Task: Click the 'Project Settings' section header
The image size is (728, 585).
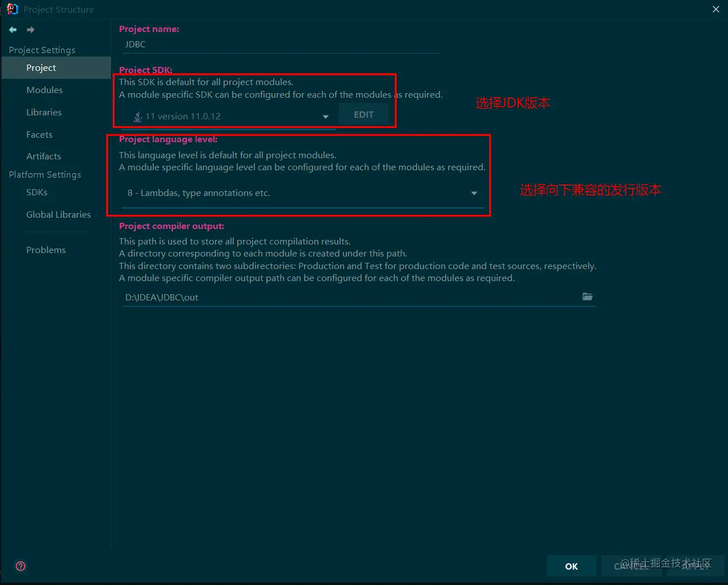Action: tap(42, 50)
